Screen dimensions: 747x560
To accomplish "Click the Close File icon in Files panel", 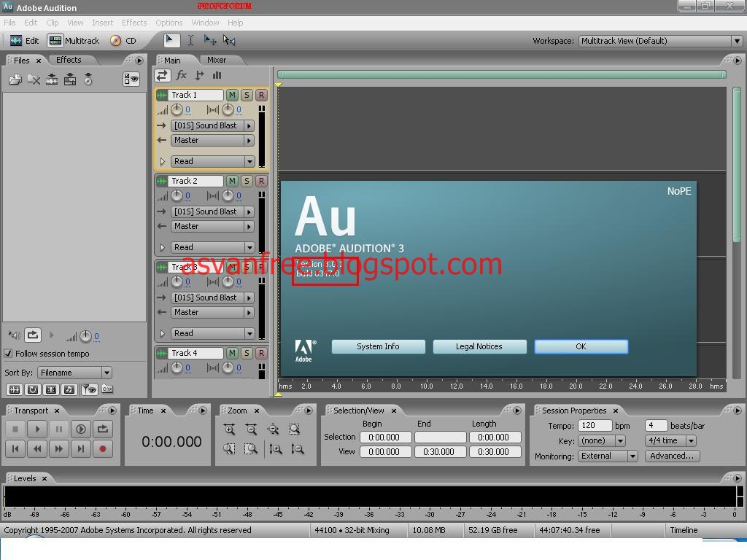I will point(34,79).
